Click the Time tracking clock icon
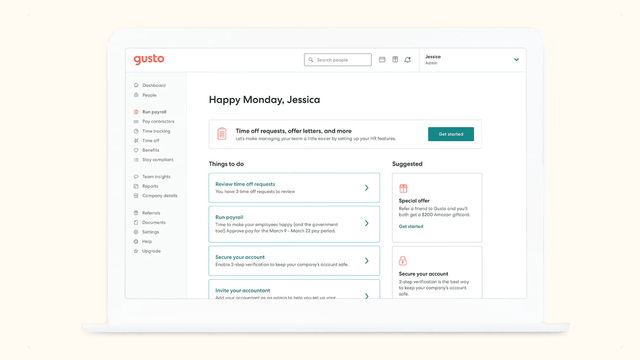 coord(136,131)
